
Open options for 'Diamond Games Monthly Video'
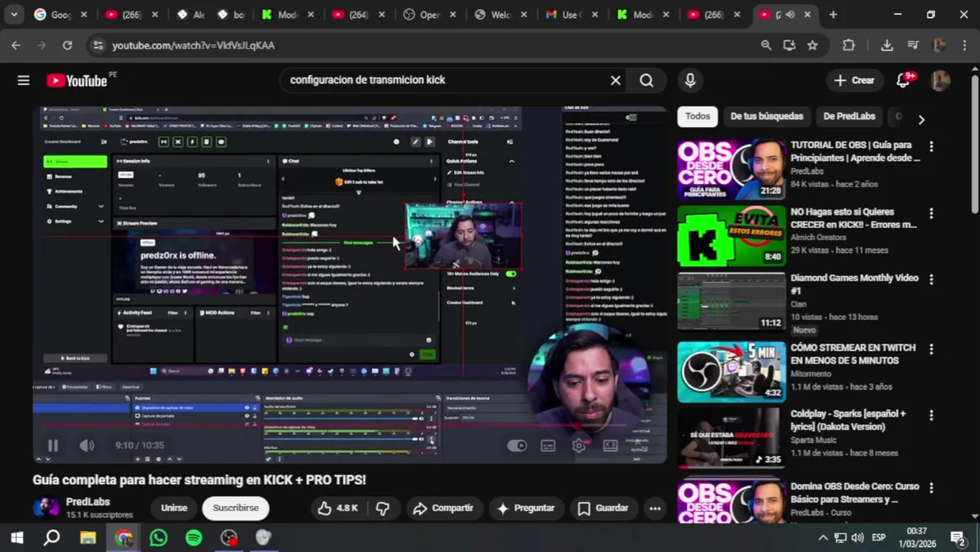click(x=931, y=279)
